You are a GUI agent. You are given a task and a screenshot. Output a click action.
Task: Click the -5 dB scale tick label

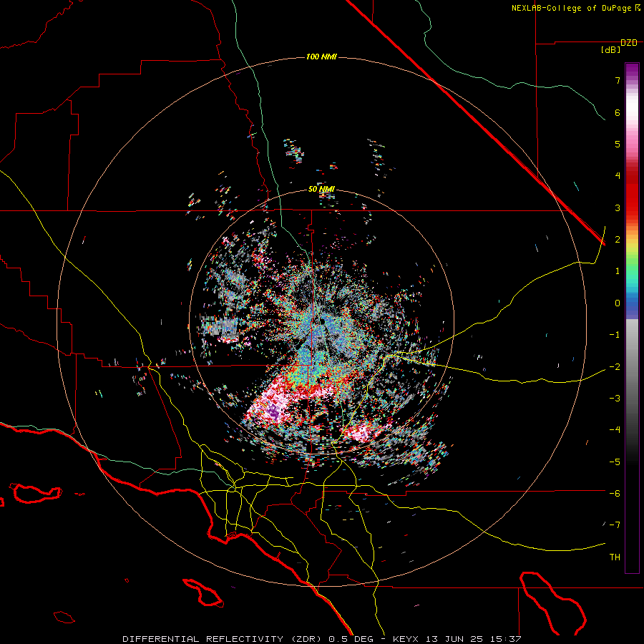(615, 462)
